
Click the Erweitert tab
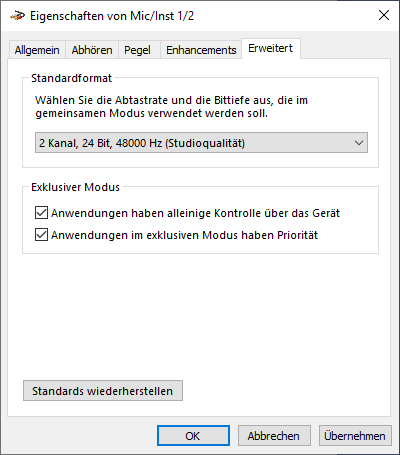pos(271,49)
